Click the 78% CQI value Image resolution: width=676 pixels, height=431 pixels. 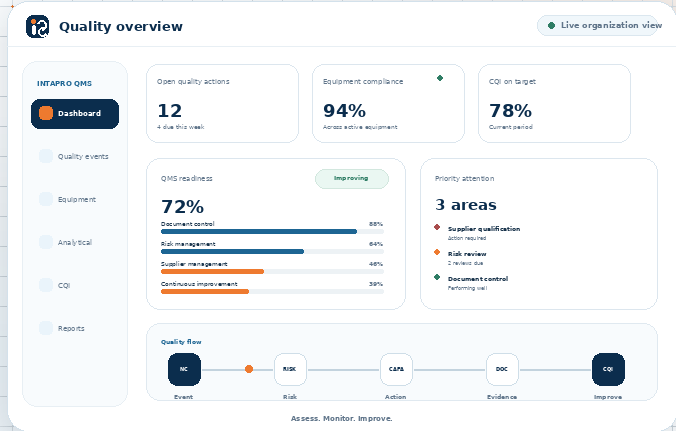point(510,111)
